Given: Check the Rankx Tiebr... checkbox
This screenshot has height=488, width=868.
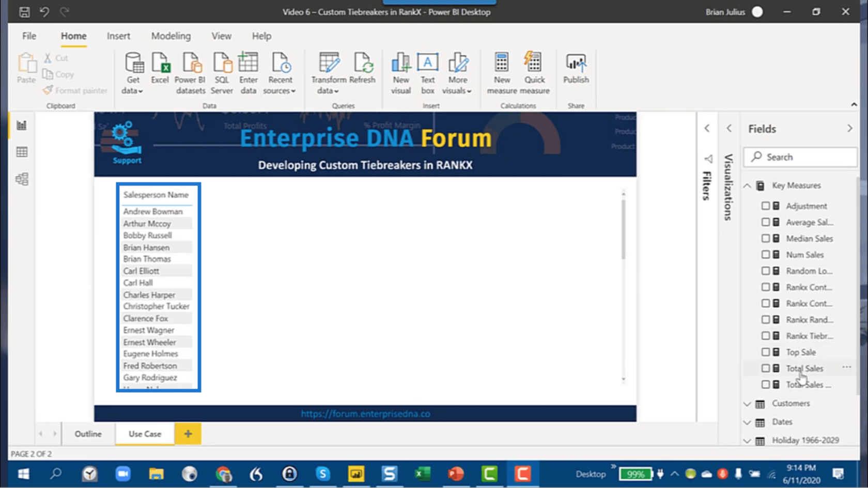Looking at the screenshot, I should [766, 336].
